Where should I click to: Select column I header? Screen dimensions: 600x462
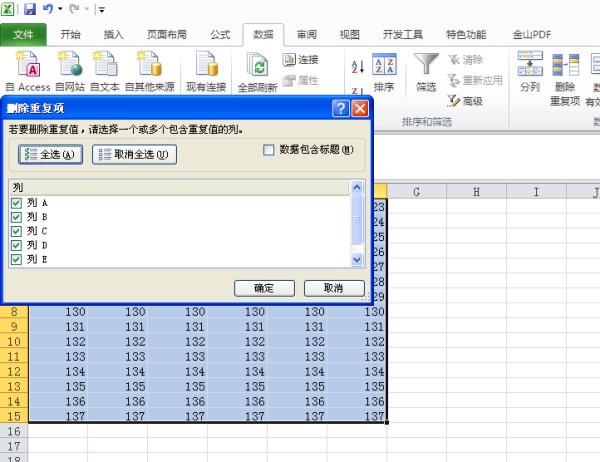[x=536, y=192]
